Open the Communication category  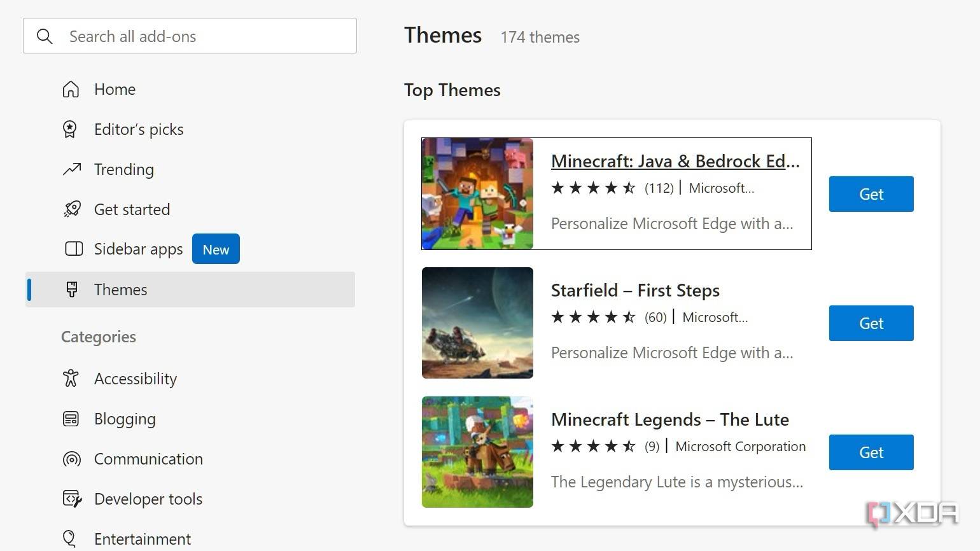(148, 459)
